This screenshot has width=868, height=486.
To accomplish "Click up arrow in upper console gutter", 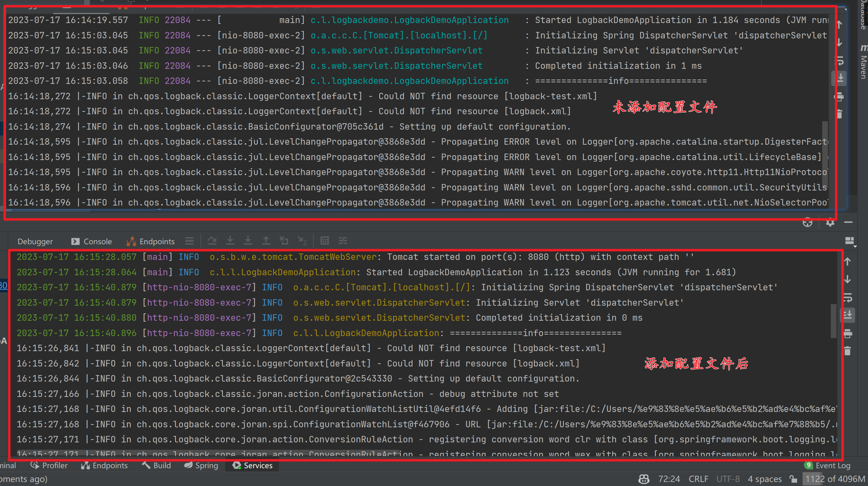I will click(x=839, y=24).
